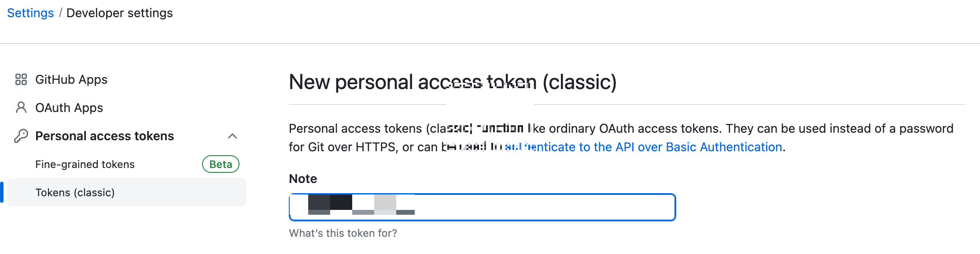Click the Personal access tokens key icon
The image size is (980, 254).
(x=21, y=135)
